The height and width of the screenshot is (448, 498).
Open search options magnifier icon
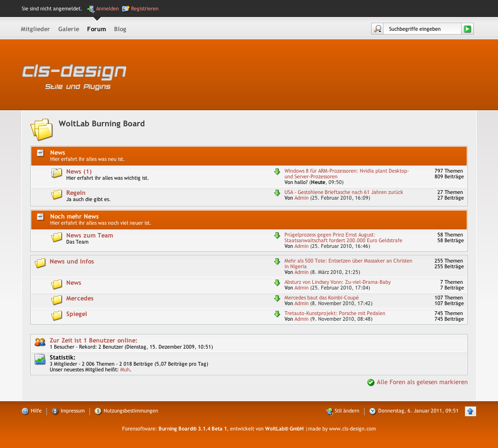[377, 29]
